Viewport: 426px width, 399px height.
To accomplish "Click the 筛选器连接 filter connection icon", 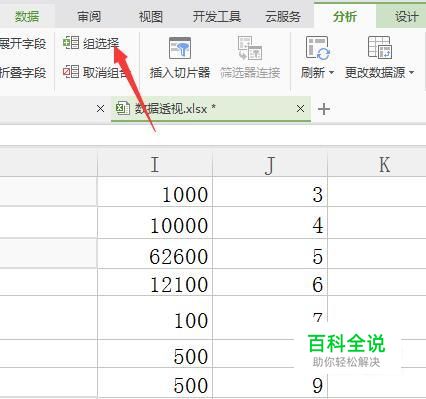I will click(x=250, y=48).
